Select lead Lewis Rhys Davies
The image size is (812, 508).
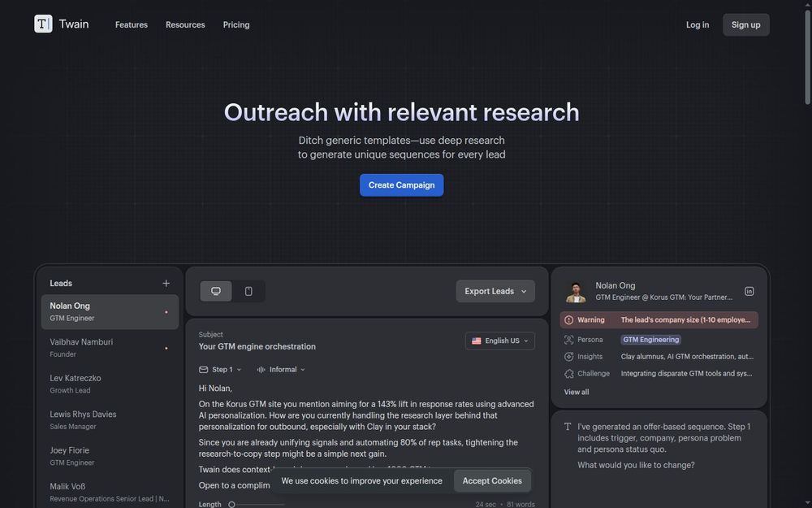(110, 420)
